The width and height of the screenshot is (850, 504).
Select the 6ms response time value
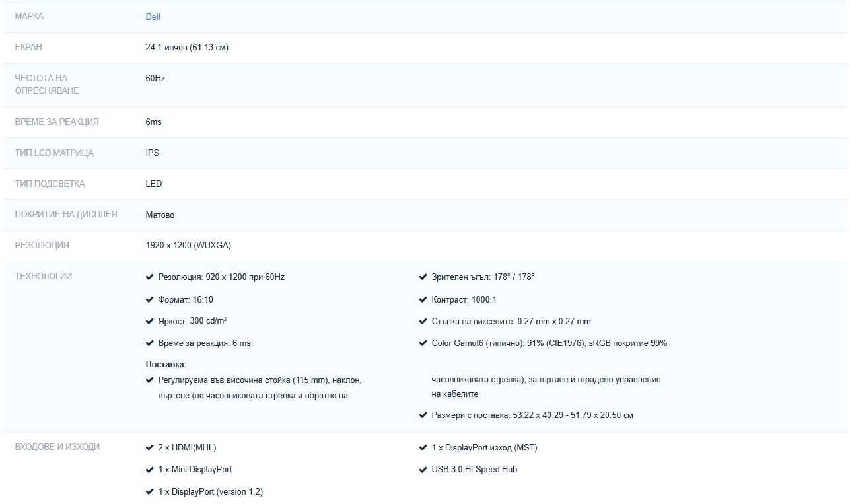pyautogui.click(x=153, y=122)
